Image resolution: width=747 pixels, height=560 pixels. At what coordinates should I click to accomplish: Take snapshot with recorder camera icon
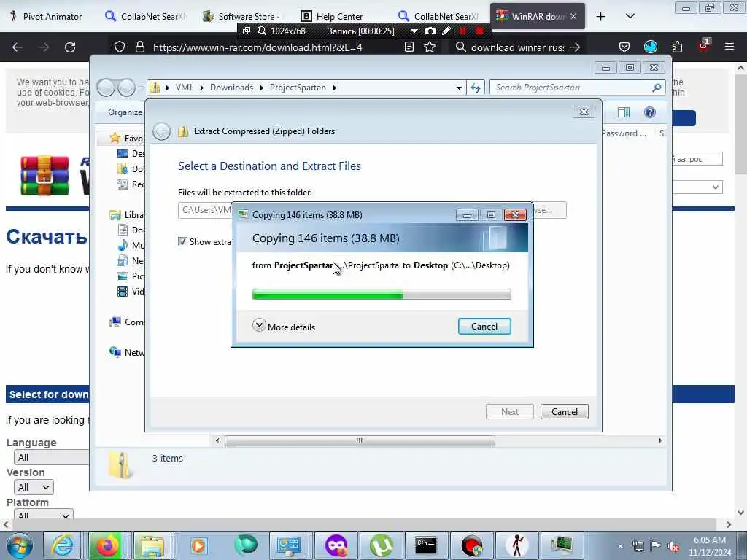point(430,31)
